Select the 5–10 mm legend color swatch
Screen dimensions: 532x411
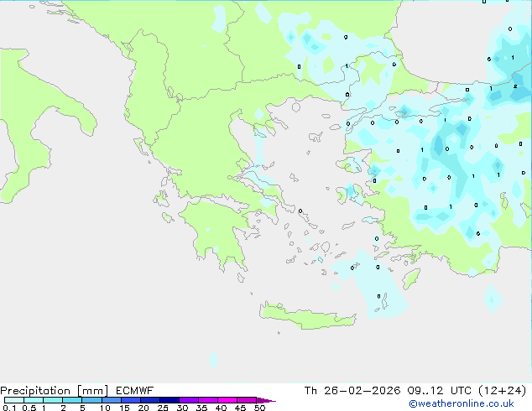pos(91,400)
